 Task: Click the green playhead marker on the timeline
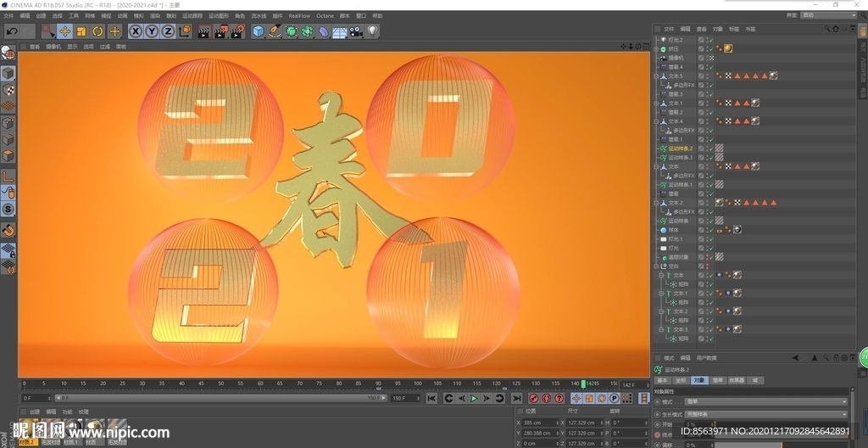pos(583,384)
